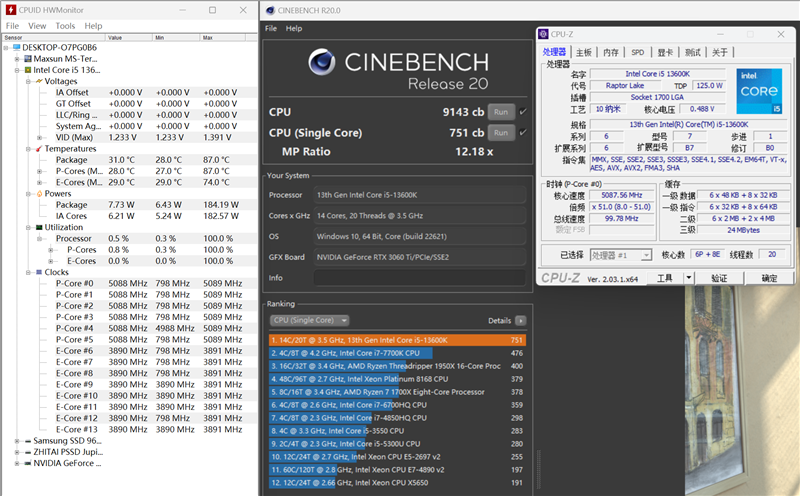800x496 pixels.
Task: Select the Ryzen Threadripper 1950X ranking entry
Action: point(397,366)
